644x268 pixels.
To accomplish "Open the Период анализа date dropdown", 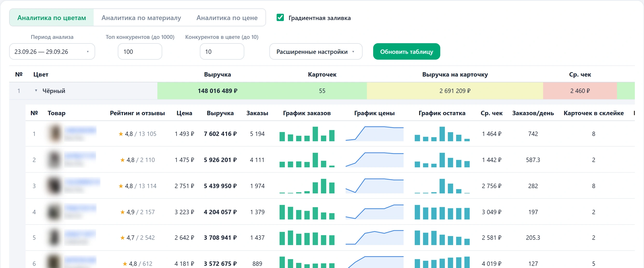I will [x=52, y=51].
